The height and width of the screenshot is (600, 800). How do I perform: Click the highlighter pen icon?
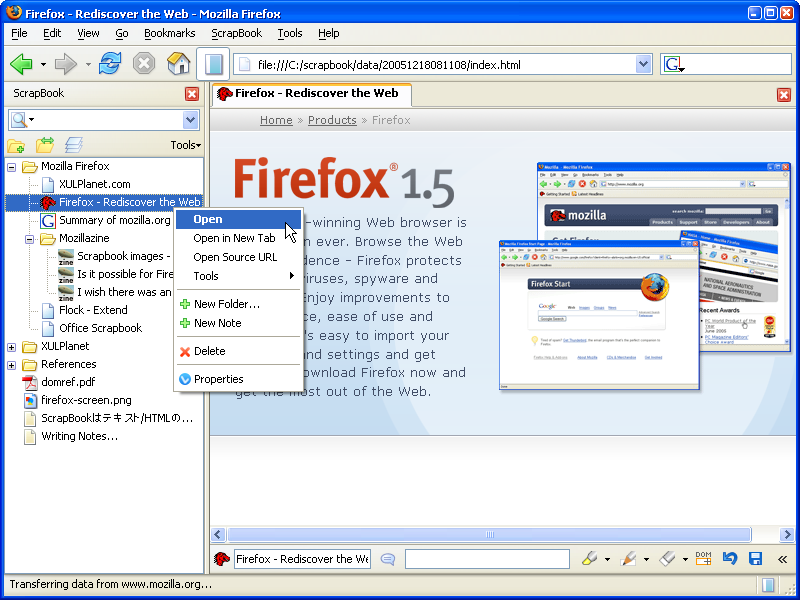590,559
